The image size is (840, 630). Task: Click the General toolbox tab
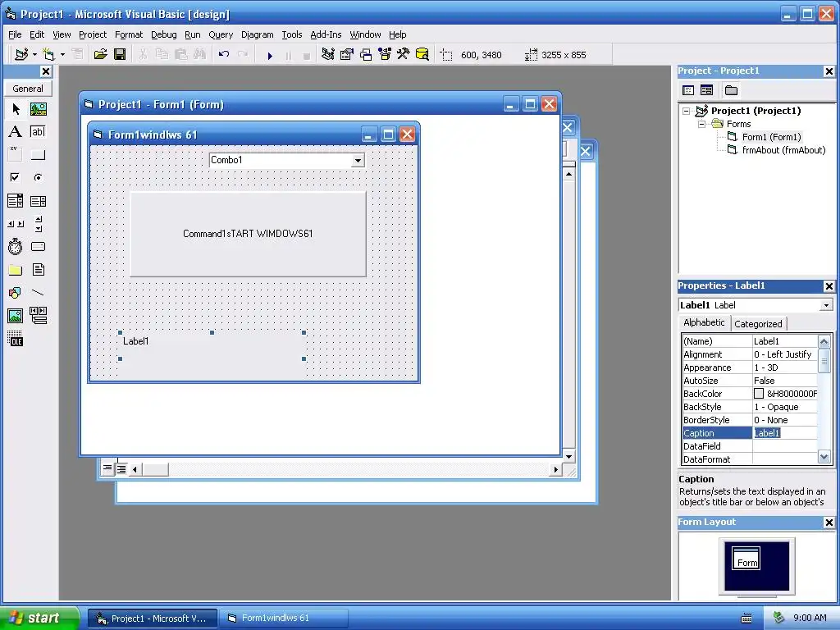[x=28, y=89]
